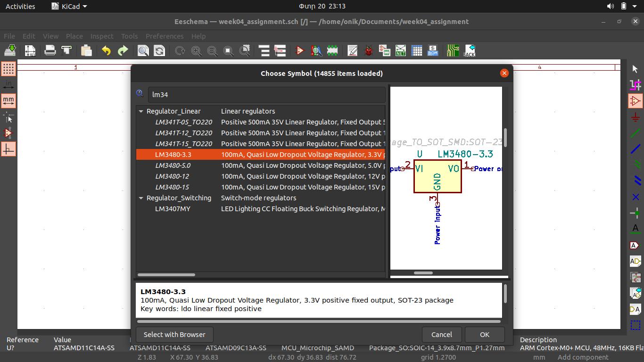Redo the last undone edit
The height and width of the screenshot is (362, 644).
[x=123, y=50]
